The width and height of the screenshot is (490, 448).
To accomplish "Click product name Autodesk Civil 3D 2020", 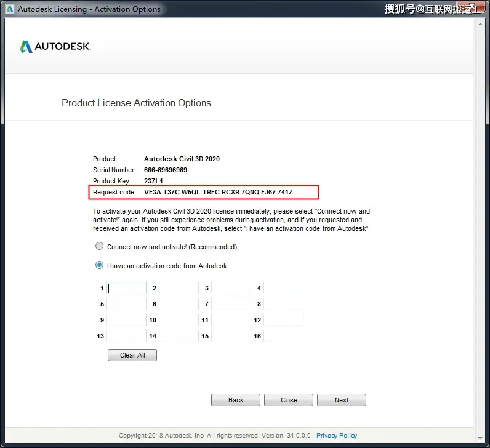I will [x=182, y=159].
